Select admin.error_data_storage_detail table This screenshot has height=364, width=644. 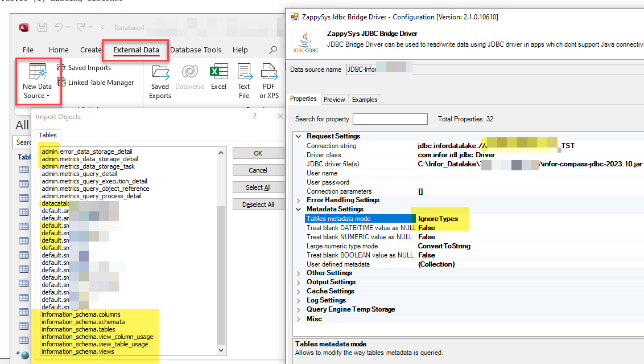tap(87, 152)
